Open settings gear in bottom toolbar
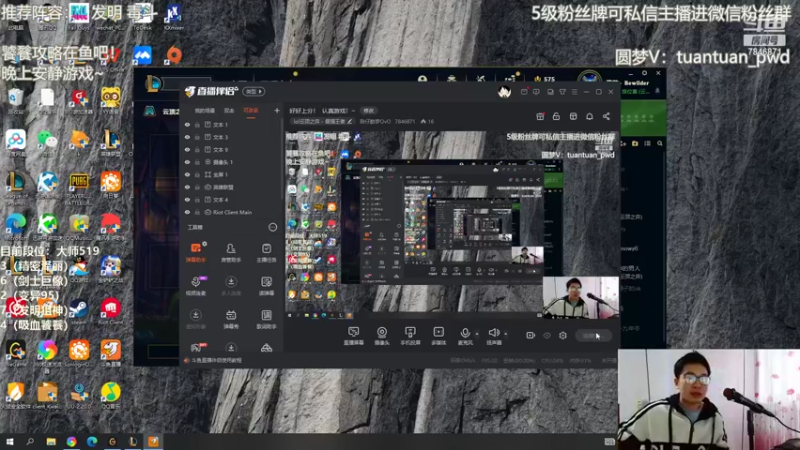800x450 pixels. [563, 335]
